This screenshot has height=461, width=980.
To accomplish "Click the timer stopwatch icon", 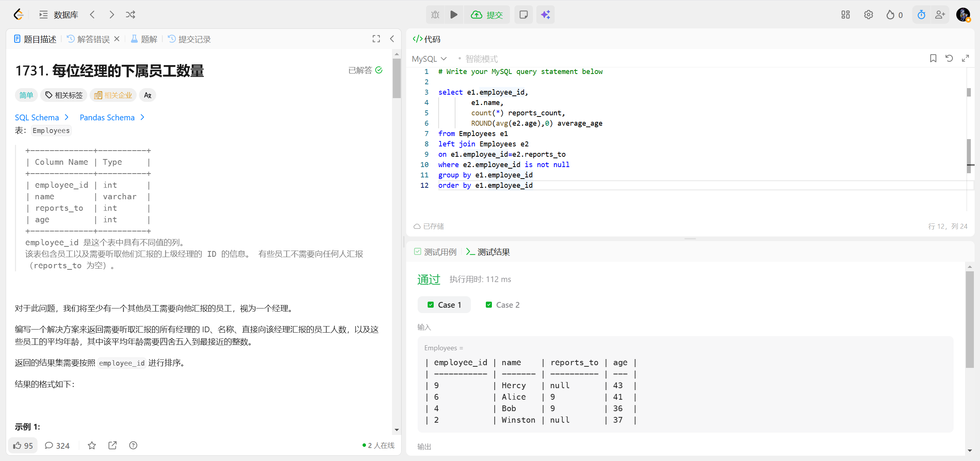I will click(x=921, y=15).
